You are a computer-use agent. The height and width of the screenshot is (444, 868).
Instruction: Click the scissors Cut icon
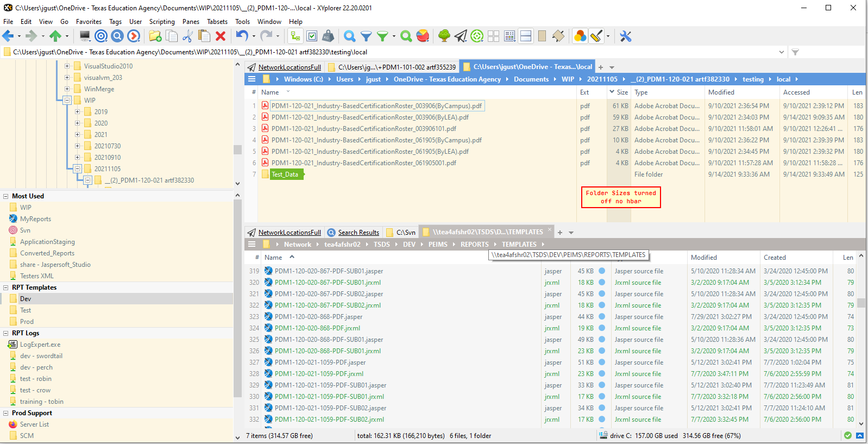188,36
